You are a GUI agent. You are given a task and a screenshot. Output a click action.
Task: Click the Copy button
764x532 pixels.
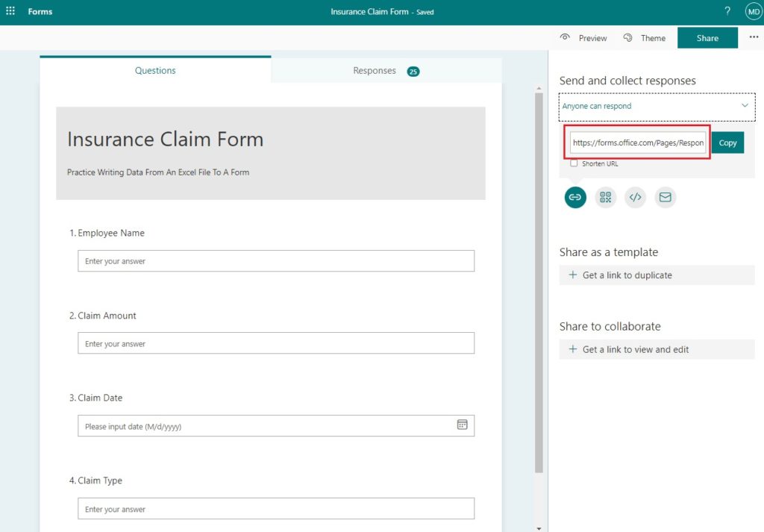tap(728, 142)
